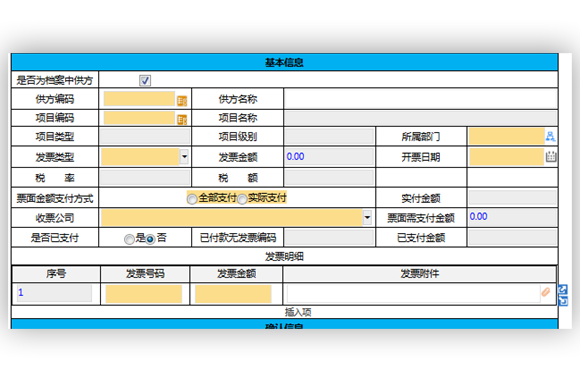Open the 项目编码 lookup icon

(x=182, y=119)
